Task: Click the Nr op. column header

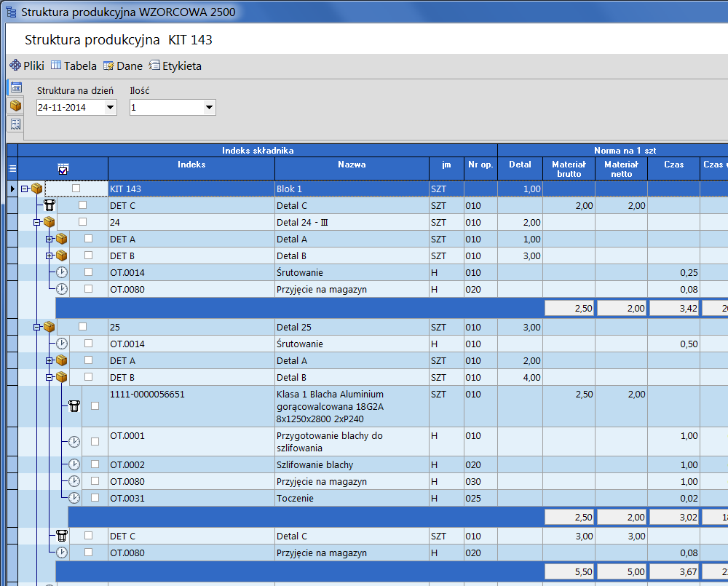Action: tap(480, 169)
